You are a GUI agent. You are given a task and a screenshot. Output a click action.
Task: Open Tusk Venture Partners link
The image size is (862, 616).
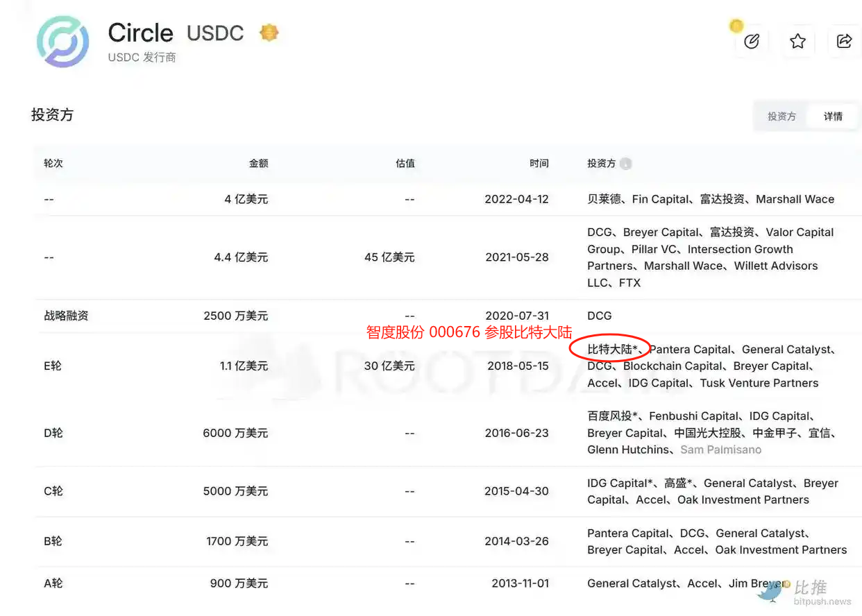tap(759, 383)
